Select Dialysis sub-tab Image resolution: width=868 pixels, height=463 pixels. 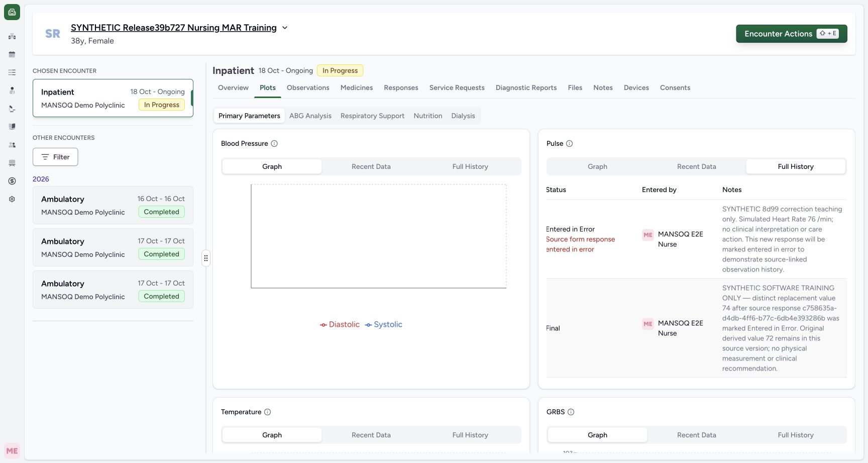coord(463,116)
